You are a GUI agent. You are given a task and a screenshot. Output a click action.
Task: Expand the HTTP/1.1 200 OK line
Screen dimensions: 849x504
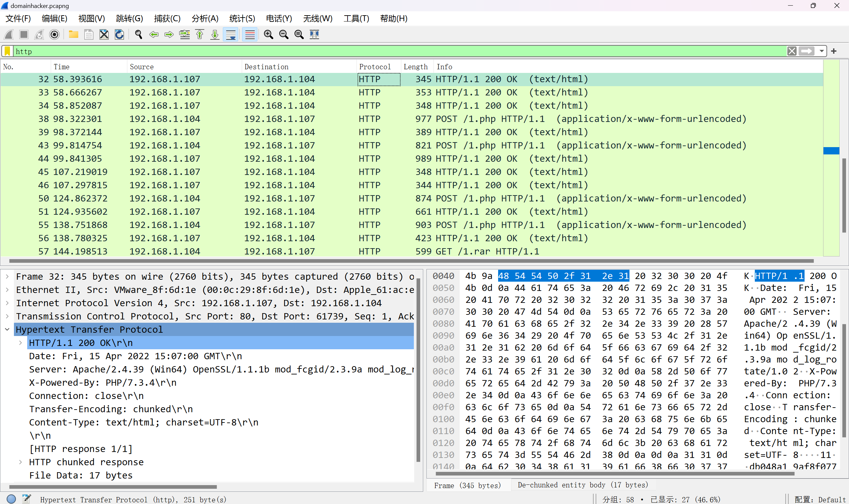coord(20,343)
